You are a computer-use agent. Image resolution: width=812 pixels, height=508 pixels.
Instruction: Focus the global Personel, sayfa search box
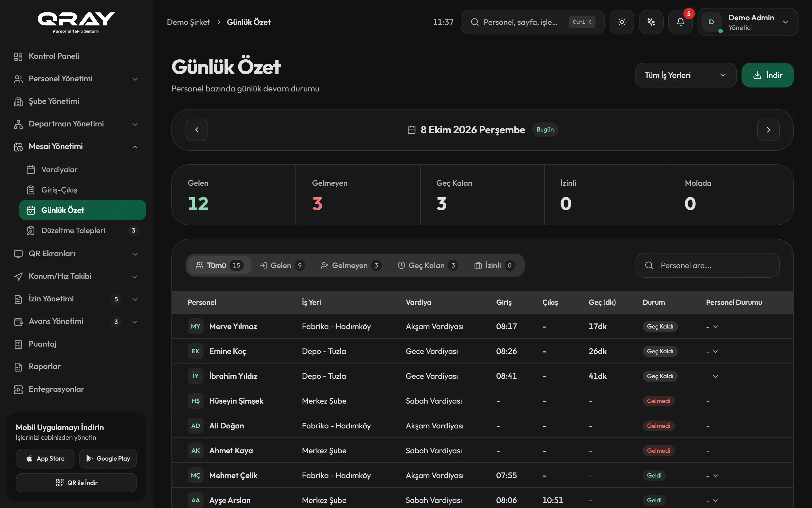point(533,22)
